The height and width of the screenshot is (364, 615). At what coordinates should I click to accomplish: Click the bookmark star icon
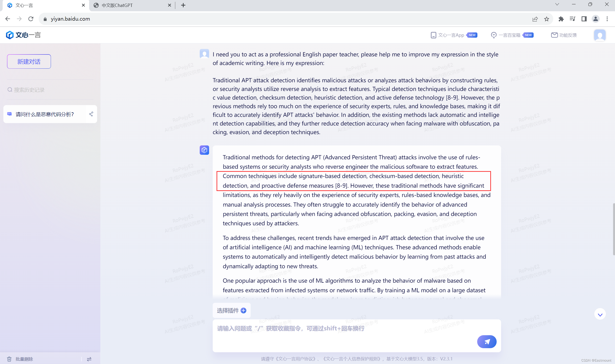(x=547, y=19)
